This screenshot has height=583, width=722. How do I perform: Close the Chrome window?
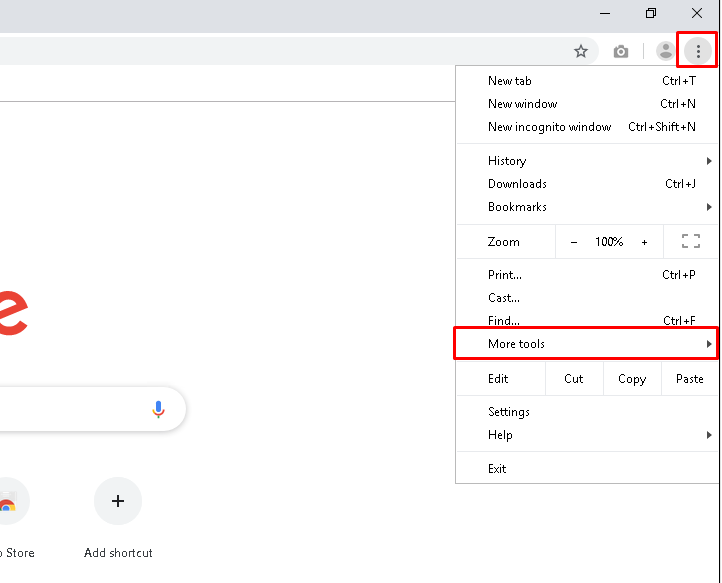click(x=697, y=13)
